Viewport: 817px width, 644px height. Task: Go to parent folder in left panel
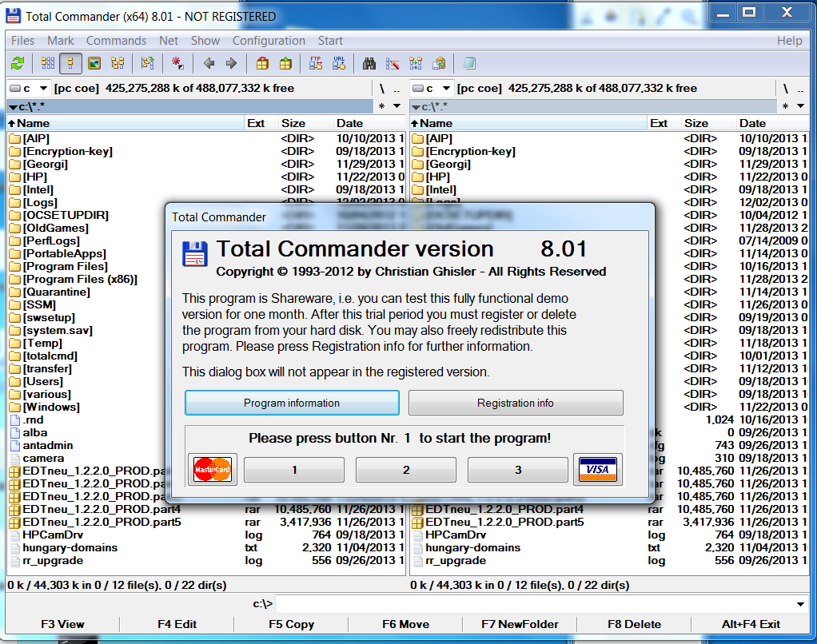pos(397,89)
